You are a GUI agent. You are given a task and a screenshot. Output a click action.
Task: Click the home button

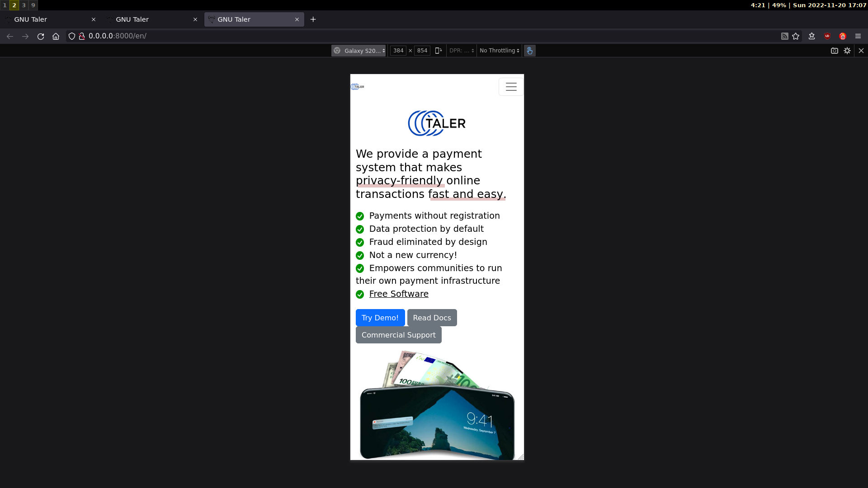click(x=56, y=36)
